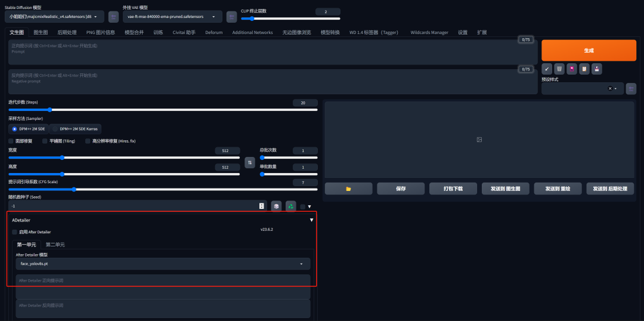
Task: Switch to the 图生图 tab
Action: [x=41, y=32]
